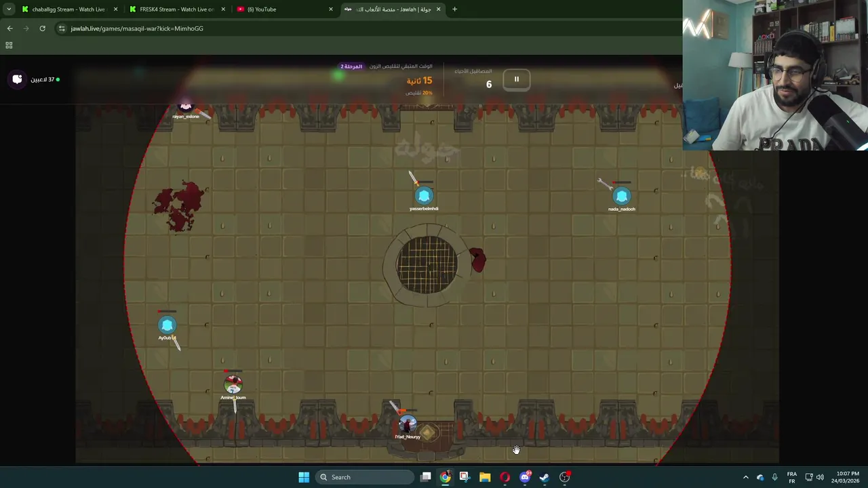Viewport: 868px width, 488px height.
Task: Click the Amine_toum player avatar
Action: coord(233,384)
